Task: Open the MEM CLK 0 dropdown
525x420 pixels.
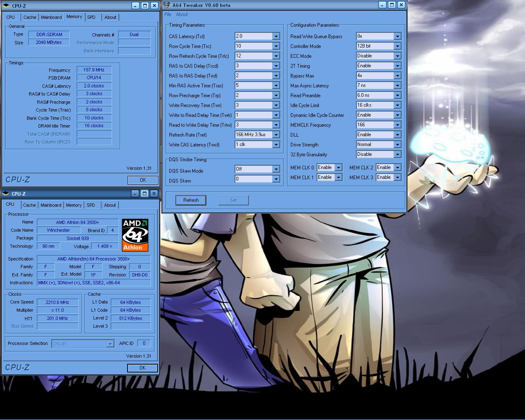Action: tap(338, 167)
